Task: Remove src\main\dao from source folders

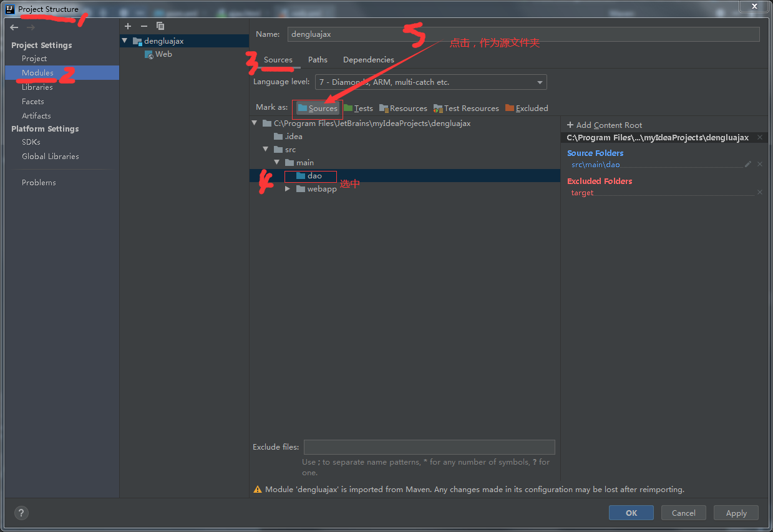Action: point(760,164)
